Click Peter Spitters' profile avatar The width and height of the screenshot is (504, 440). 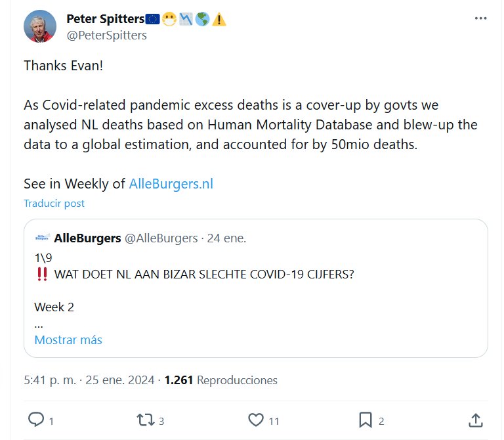[x=39, y=27]
